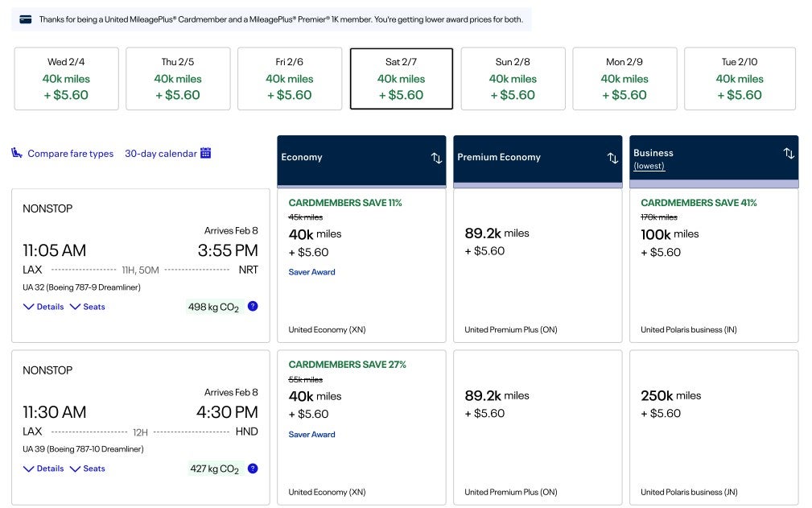
Task: Click CO2 info icon for flight UA 32
Action: (x=253, y=306)
